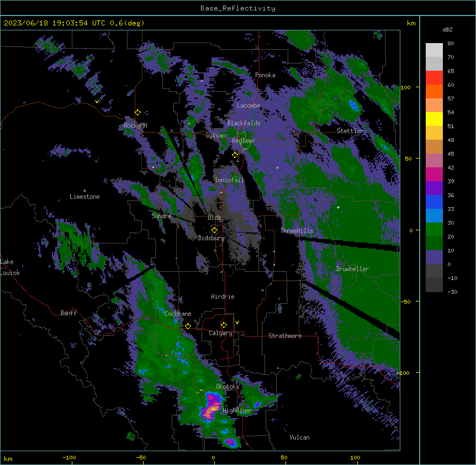Click the RedDeer city label
Viewport: 476px width, 465px height.
point(244,141)
